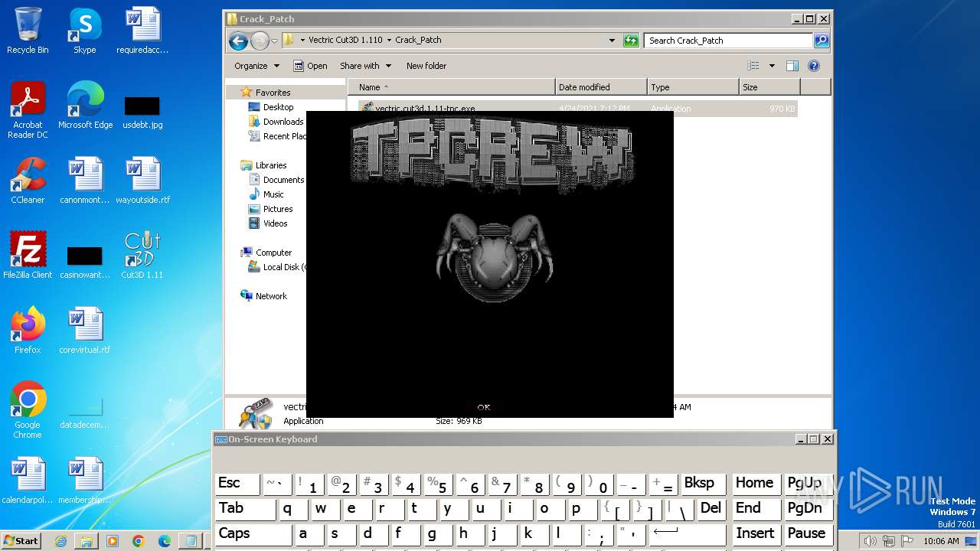Select wayoutside.rtf document icon
This screenshot has height=551, width=980.
(142, 181)
